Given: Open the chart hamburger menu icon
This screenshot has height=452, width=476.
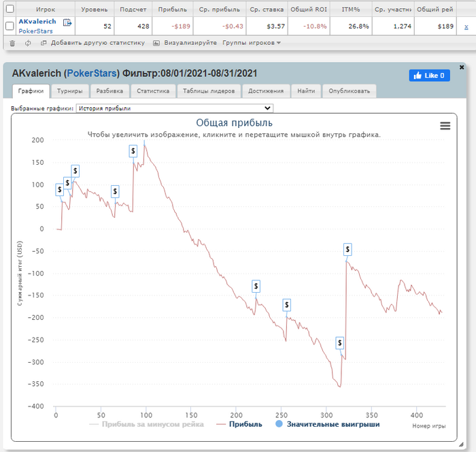Looking at the screenshot, I should (x=445, y=126).
